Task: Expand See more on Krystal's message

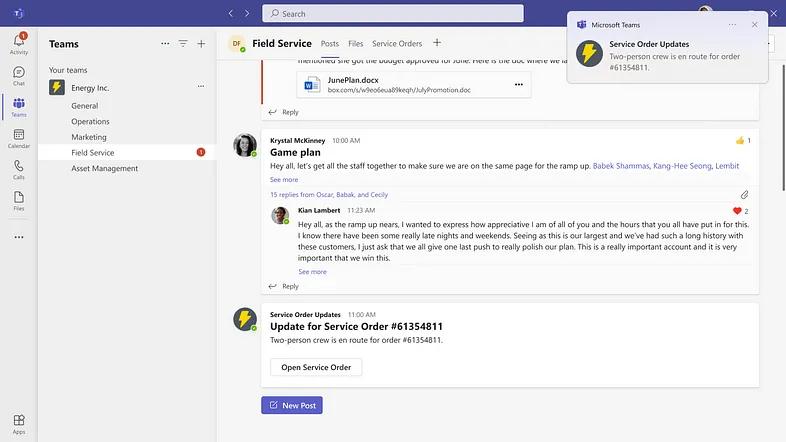Action: coord(284,179)
